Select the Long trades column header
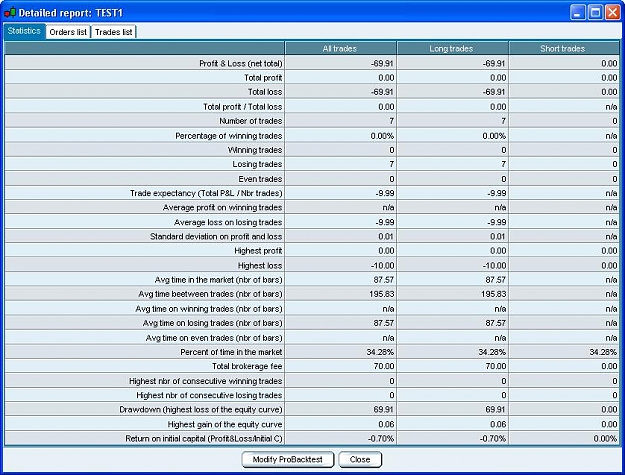The height and width of the screenshot is (475, 625). click(452, 49)
